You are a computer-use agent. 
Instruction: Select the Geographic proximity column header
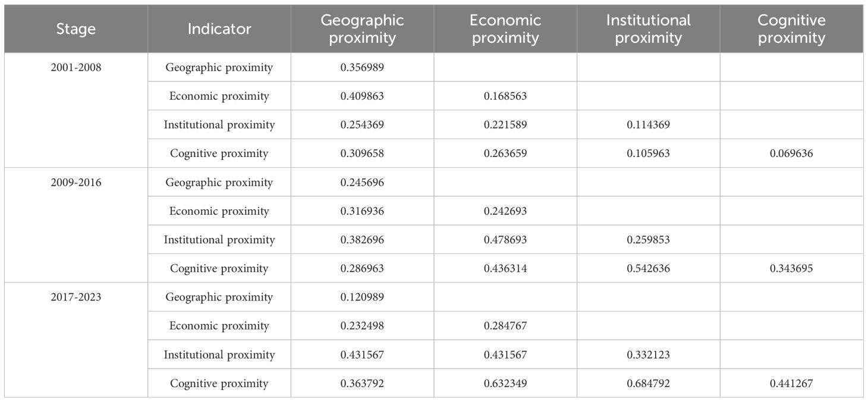tap(362, 29)
